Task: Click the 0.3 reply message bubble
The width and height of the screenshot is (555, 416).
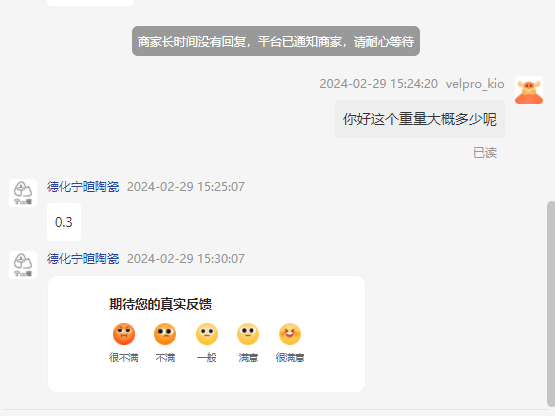Action: 64,222
